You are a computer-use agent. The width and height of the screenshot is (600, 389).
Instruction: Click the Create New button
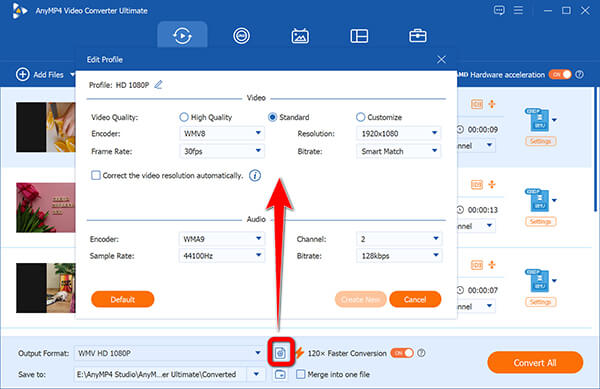coord(360,299)
